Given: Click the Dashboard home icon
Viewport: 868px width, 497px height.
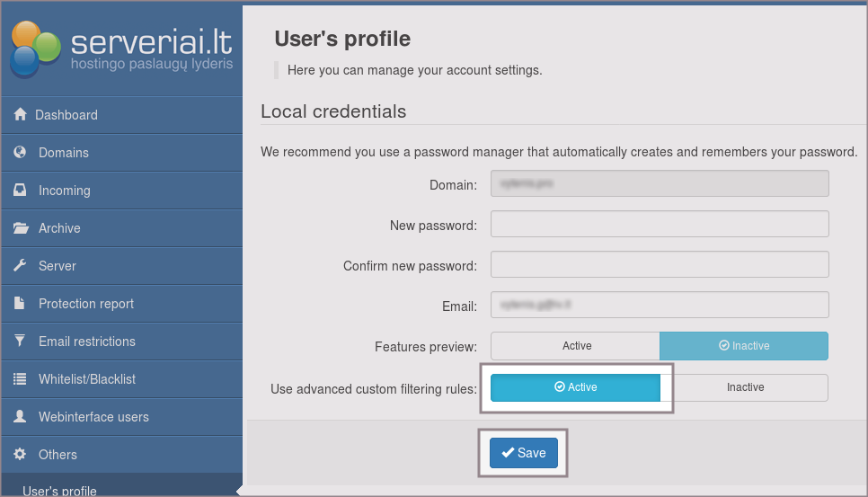Looking at the screenshot, I should 20,115.
